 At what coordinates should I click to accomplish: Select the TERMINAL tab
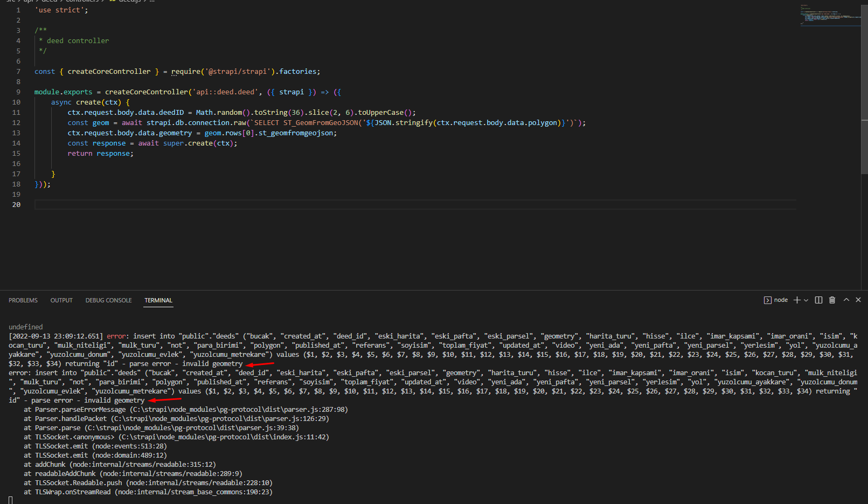158,300
